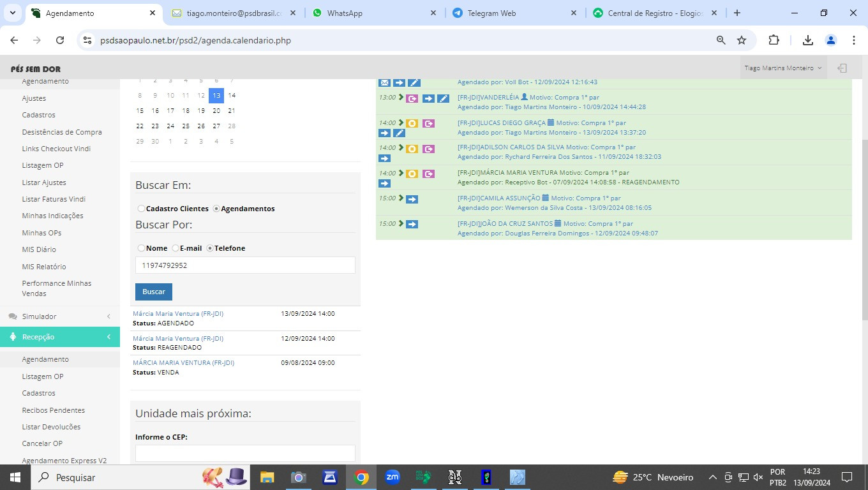
Task: Switch to WhatsApp tab
Action: point(375,13)
